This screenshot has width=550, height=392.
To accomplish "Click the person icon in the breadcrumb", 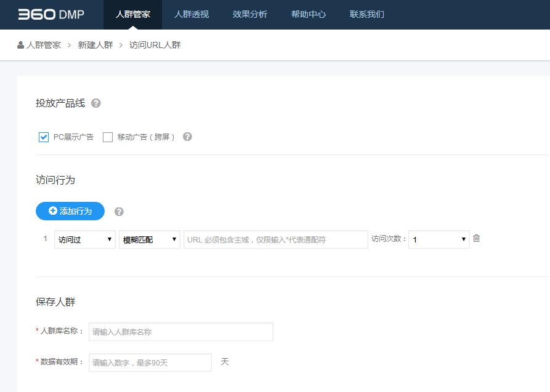I will coord(19,45).
